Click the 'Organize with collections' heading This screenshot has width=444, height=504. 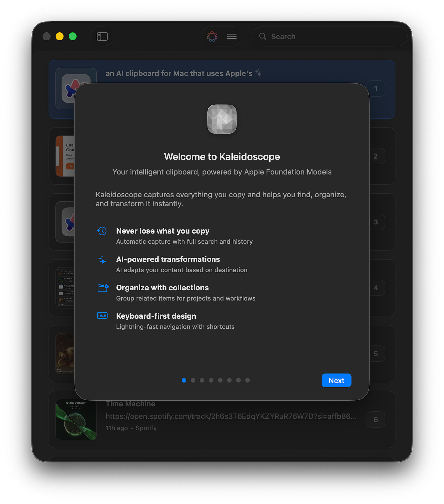pos(162,288)
